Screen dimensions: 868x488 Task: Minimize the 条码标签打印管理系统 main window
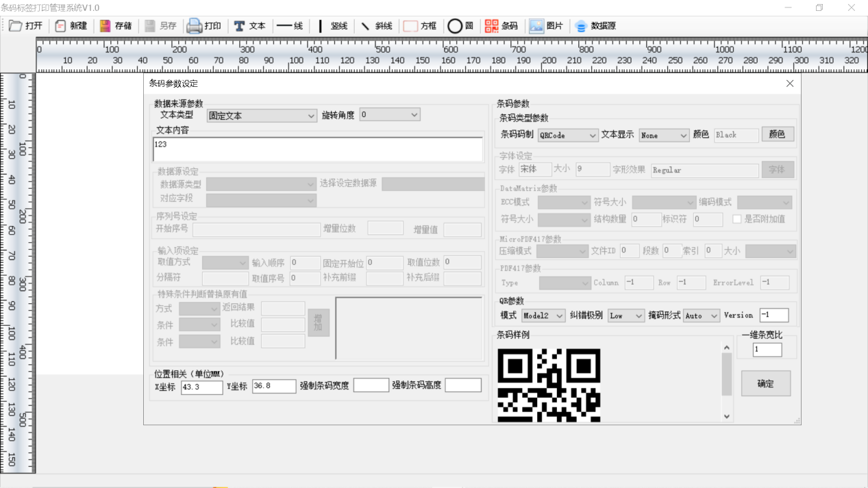click(x=788, y=8)
